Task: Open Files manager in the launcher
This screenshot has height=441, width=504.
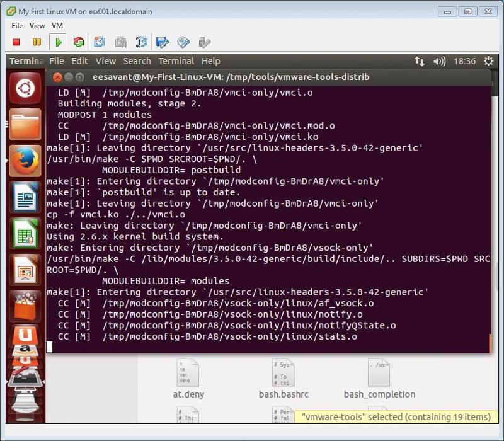Action: point(25,124)
